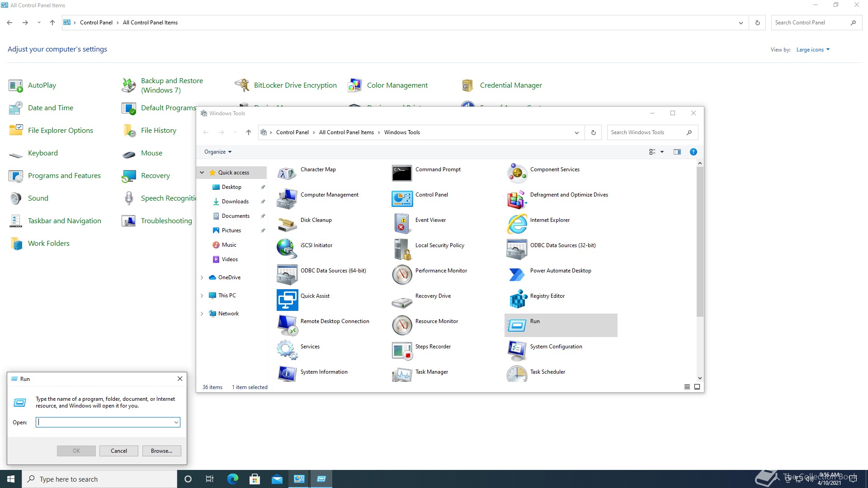Open Disk Cleanup icon
868x488 pixels.
pos(287,224)
